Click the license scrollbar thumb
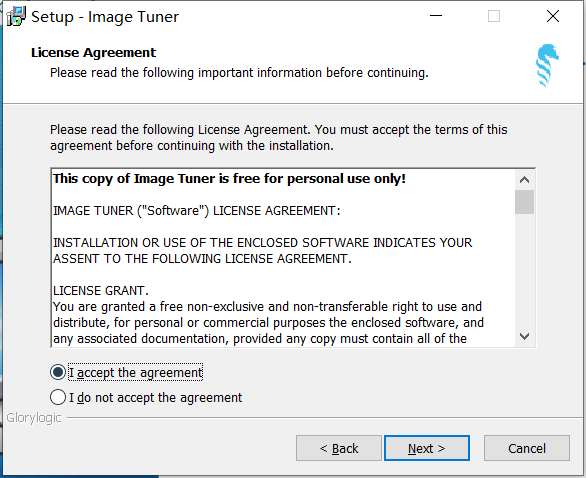586x478 pixels. click(x=524, y=202)
